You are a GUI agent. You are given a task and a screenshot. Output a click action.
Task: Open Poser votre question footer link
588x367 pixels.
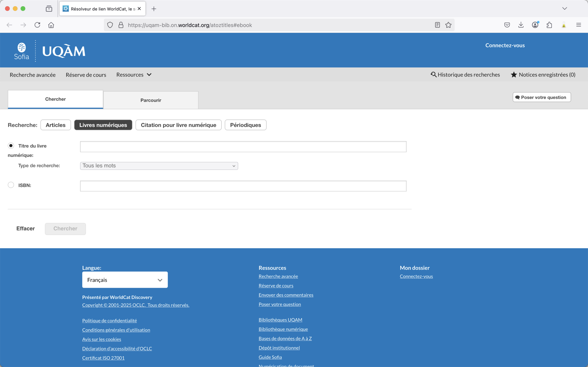(x=280, y=304)
